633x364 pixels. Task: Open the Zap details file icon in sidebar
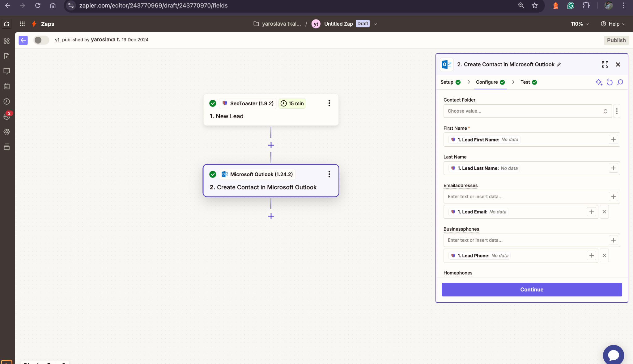click(x=7, y=56)
